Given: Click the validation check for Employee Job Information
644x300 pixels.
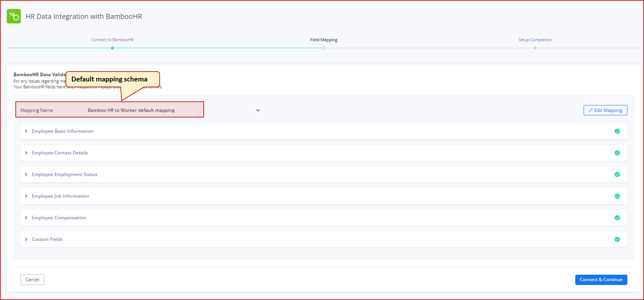Looking at the screenshot, I should click(617, 196).
